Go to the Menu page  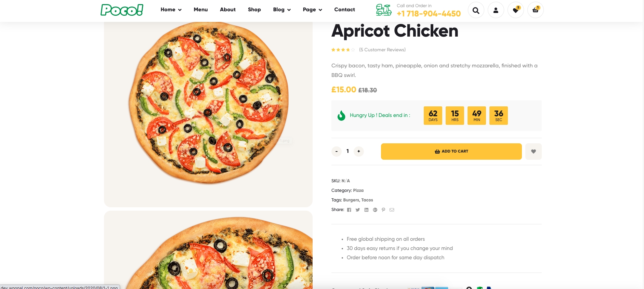[x=201, y=10]
